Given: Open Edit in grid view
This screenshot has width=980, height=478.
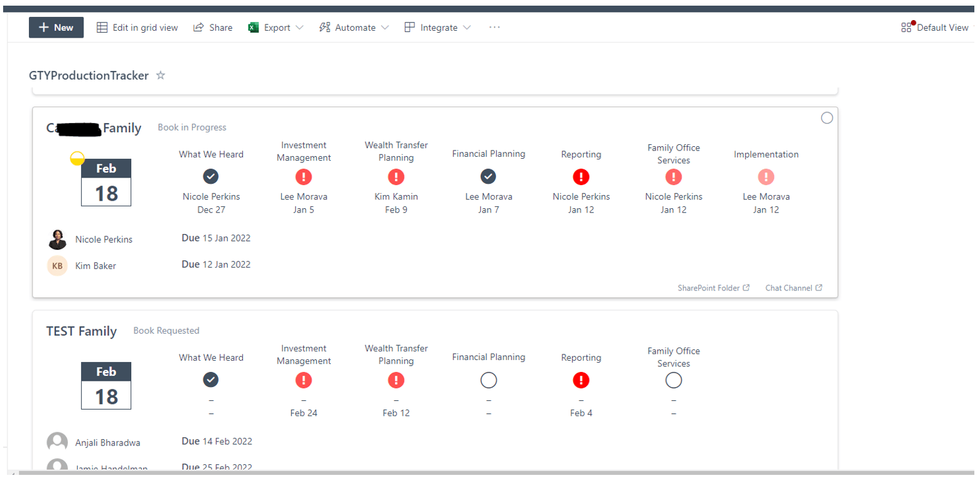Looking at the screenshot, I should tap(137, 28).
